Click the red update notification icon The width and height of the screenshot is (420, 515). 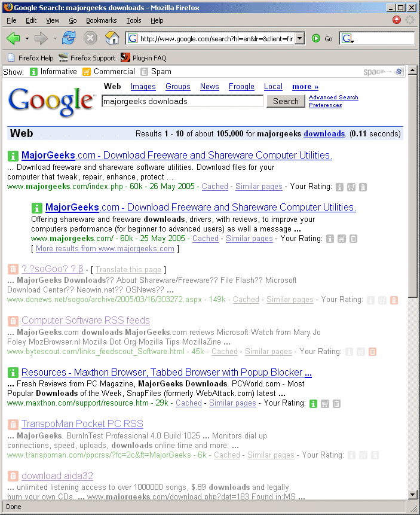397,20
